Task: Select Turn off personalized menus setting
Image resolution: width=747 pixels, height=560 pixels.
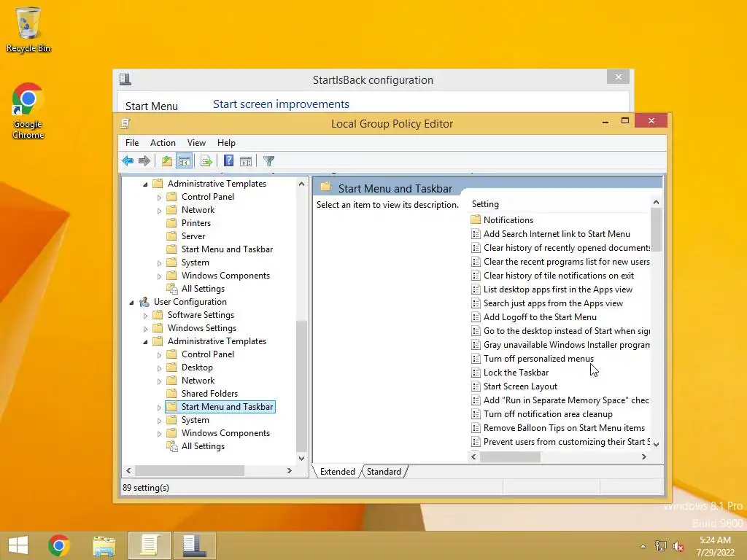Action: [x=538, y=359]
